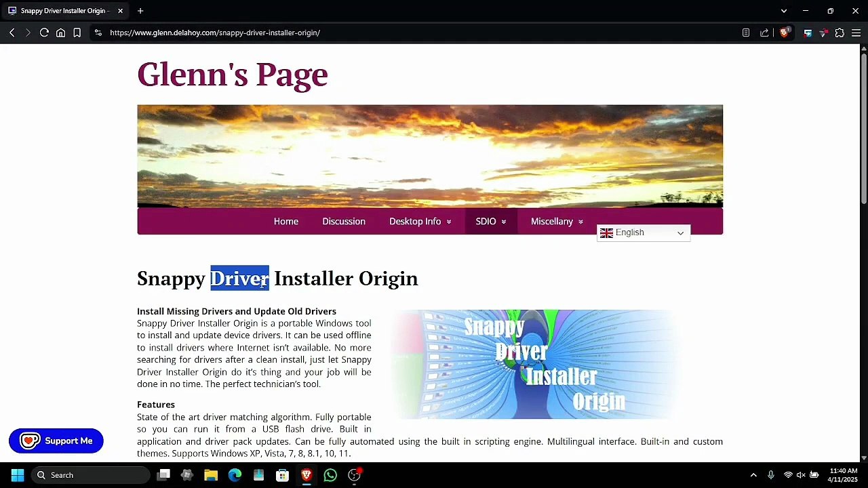
Task: Click 'Install Missing Drivers and Update Old Drivers' heading
Action: [237, 311]
